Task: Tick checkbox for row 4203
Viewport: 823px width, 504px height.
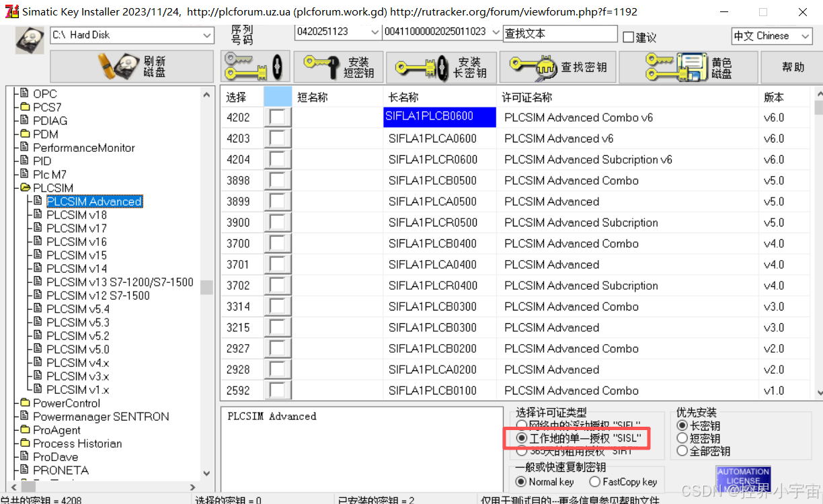Action: (x=276, y=138)
